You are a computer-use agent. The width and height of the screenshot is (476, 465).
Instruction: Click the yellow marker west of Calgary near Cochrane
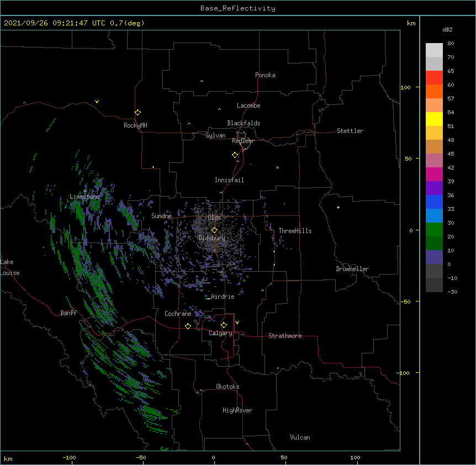(188, 326)
